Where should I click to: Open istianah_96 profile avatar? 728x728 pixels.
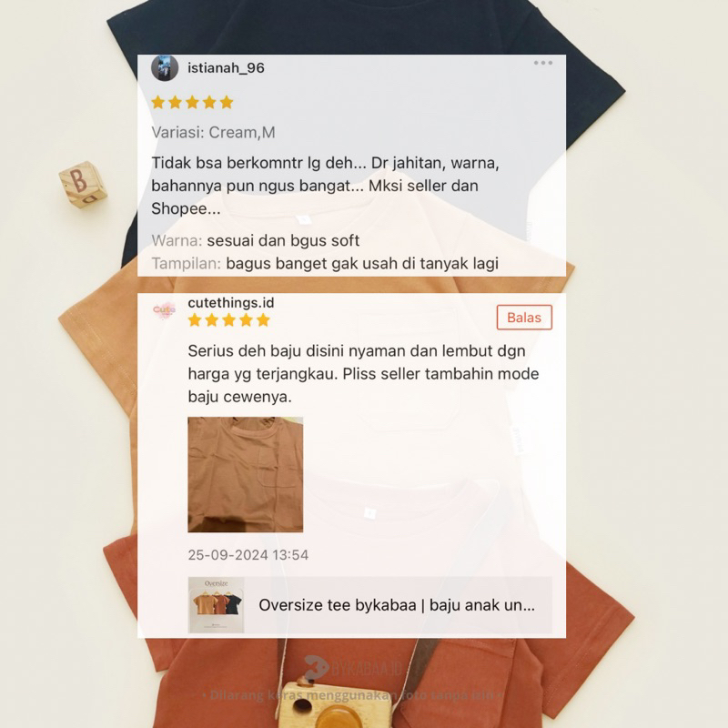click(165, 67)
